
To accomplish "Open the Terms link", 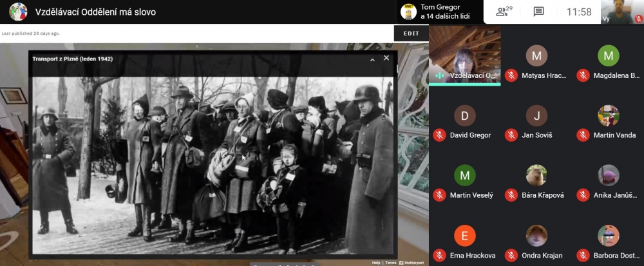I will (391, 263).
